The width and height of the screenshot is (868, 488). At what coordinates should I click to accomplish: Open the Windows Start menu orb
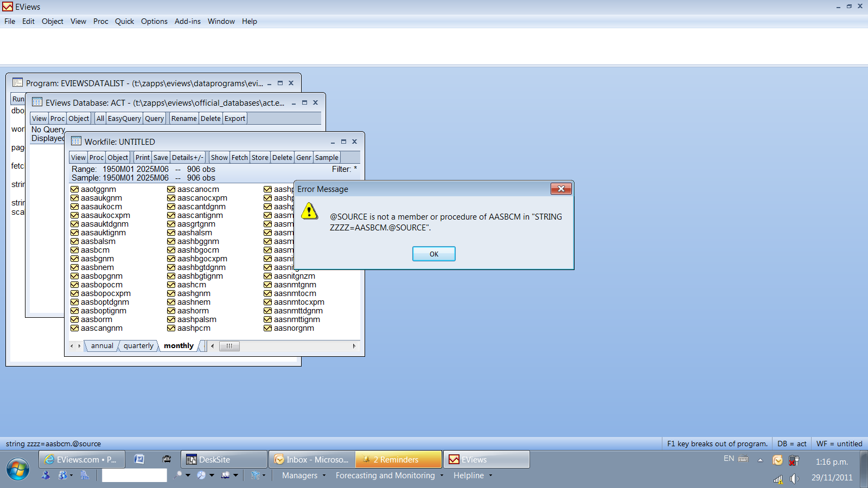click(x=18, y=469)
